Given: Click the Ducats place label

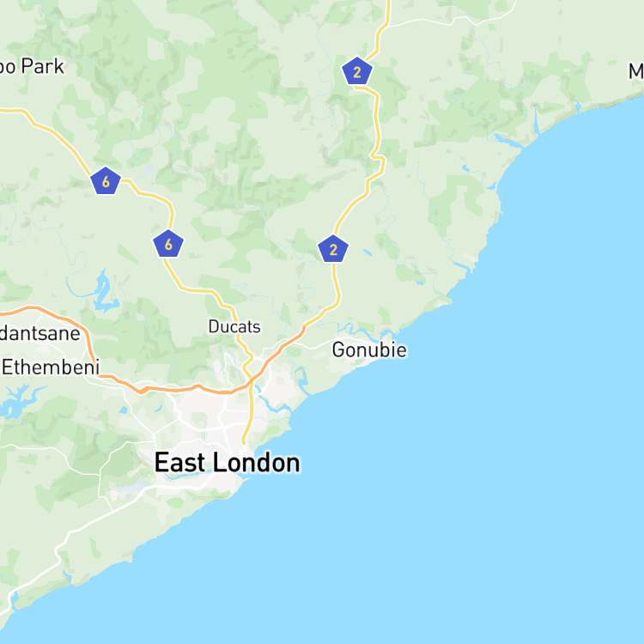Looking at the screenshot, I should (x=234, y=327).
